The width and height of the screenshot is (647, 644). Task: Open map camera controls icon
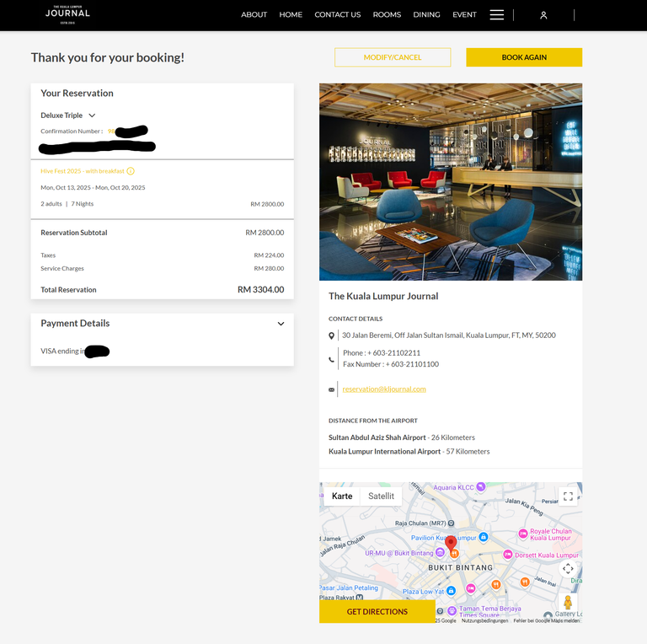tap(568, 568)
